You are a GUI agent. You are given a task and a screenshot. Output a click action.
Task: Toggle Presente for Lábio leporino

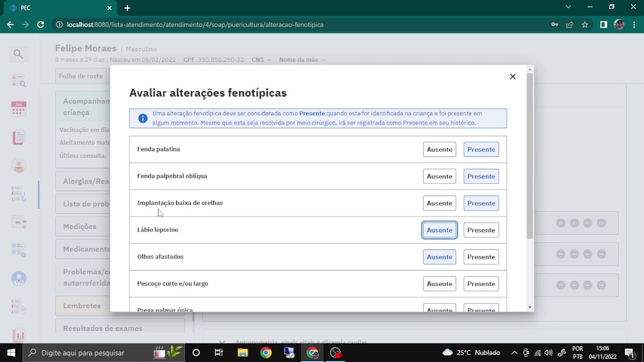[x=481, y=230]
